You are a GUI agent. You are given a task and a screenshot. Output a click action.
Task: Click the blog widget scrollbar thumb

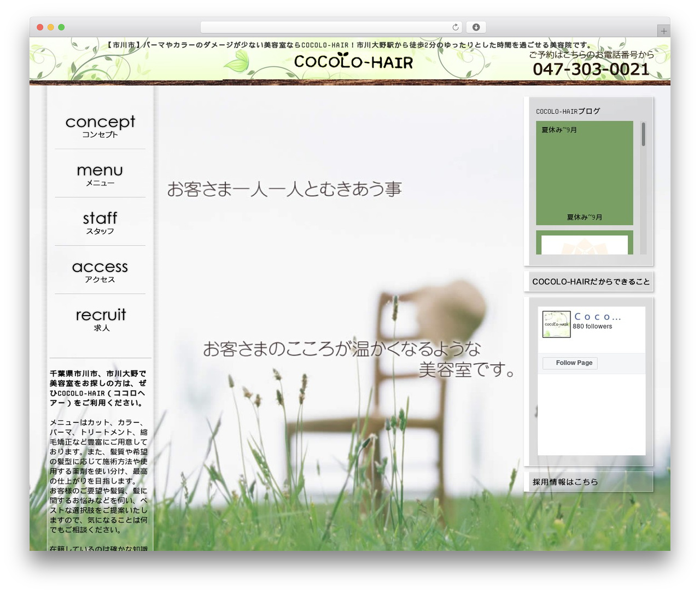pos(644,134)
